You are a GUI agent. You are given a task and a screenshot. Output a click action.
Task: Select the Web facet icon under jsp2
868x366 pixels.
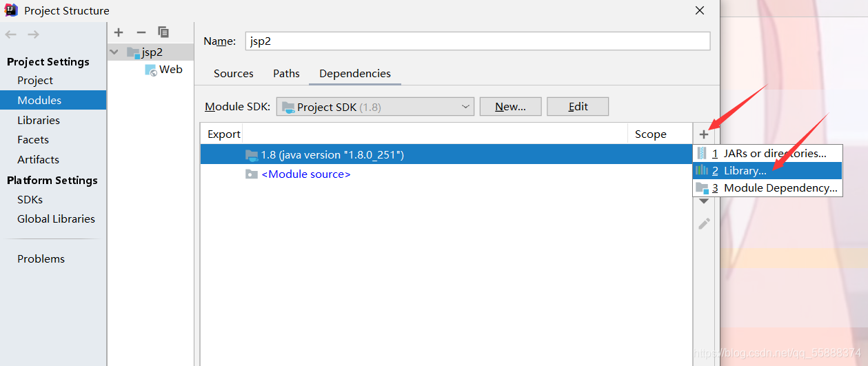150,70
